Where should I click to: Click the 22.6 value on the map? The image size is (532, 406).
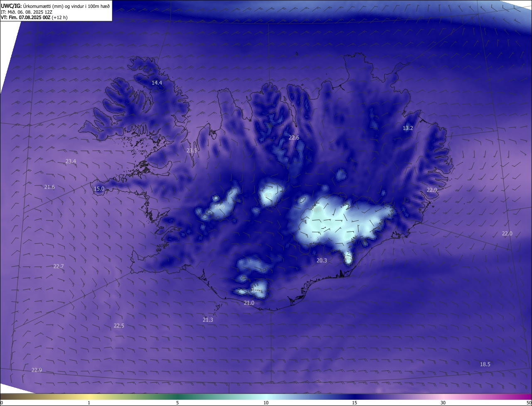tap(294, 137)
